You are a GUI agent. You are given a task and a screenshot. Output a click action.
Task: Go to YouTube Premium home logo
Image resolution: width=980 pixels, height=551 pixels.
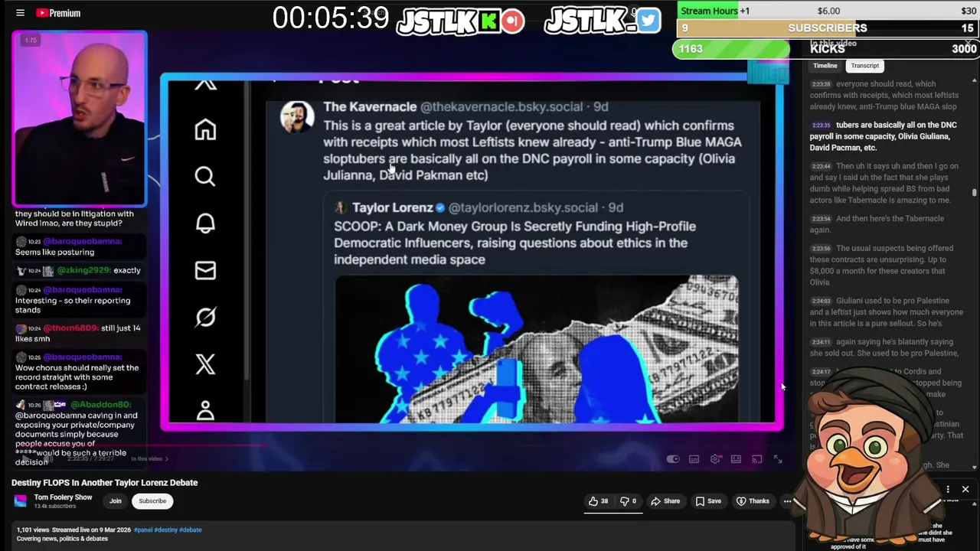click(58, 13)
